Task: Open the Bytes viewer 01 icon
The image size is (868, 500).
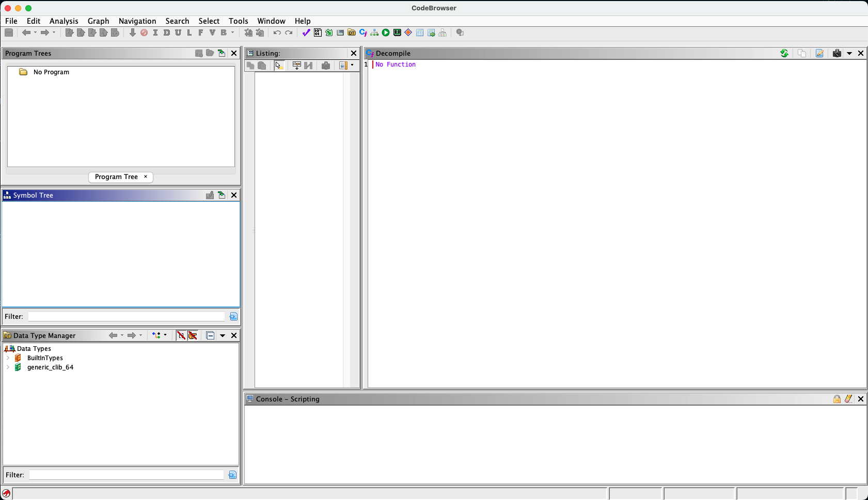Action: [318, 33]
